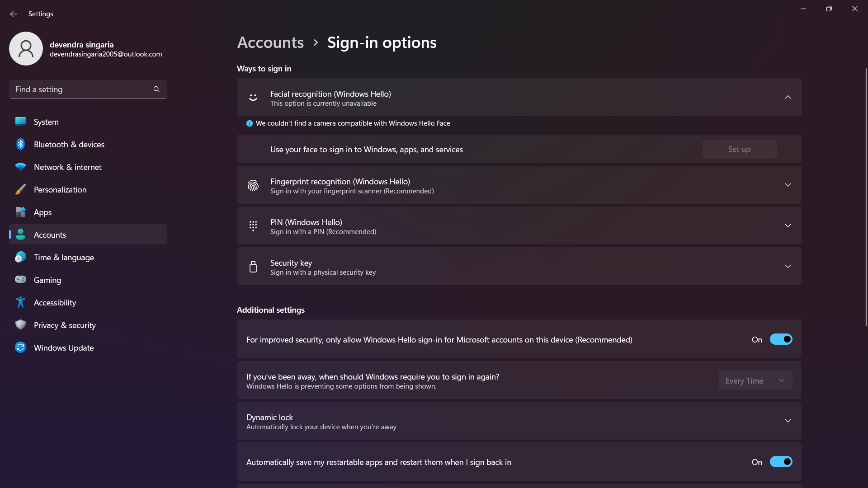Viewport: 868px width, 488px height.
Task: Disable Windows Hello sign-in for Microsoft accounts
Action: tap(781, 339)
